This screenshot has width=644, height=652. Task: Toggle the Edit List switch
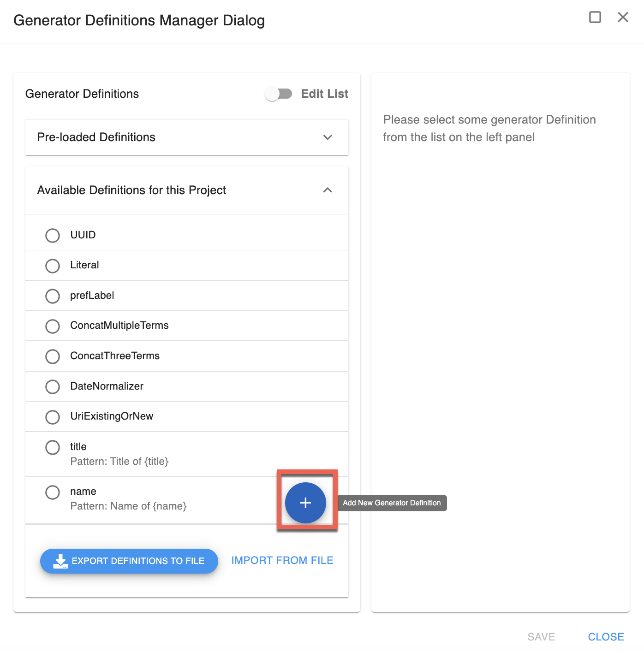[x=279, y=94]
